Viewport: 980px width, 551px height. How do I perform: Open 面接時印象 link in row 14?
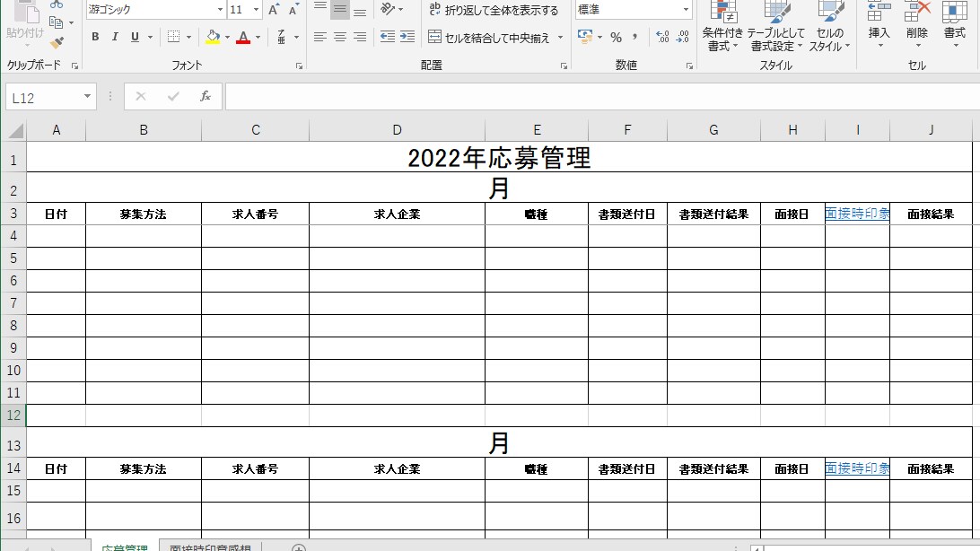pos(857,468)
